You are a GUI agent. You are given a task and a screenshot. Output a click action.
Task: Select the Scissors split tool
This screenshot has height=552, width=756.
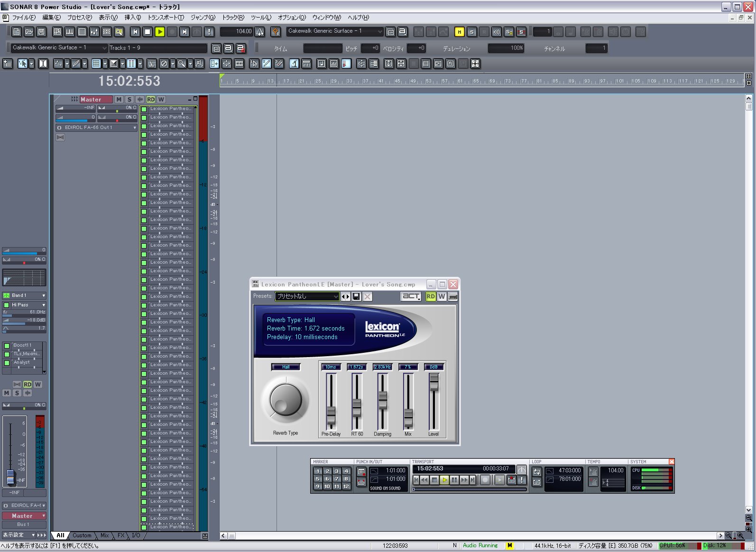[x=152, y=64]
